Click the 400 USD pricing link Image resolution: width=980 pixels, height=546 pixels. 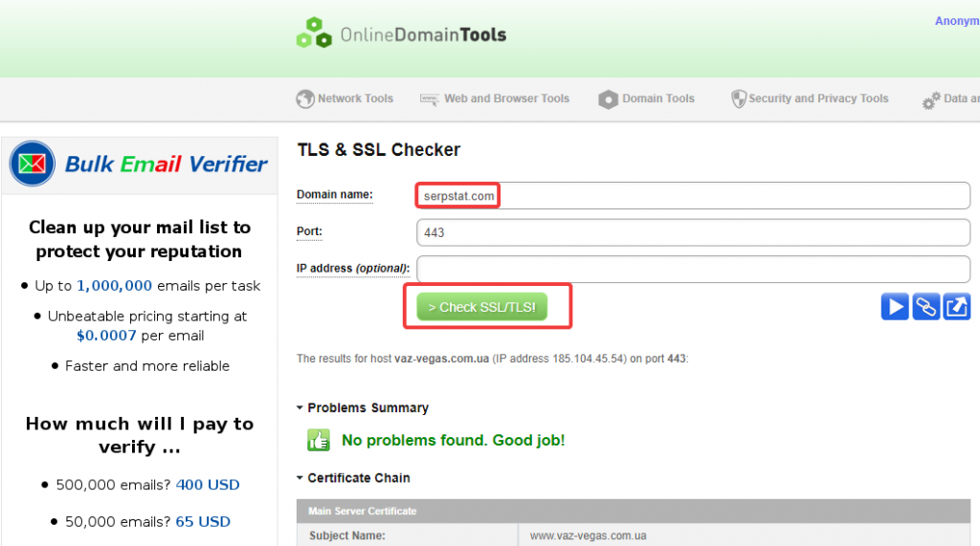click(x=208, y=485)
